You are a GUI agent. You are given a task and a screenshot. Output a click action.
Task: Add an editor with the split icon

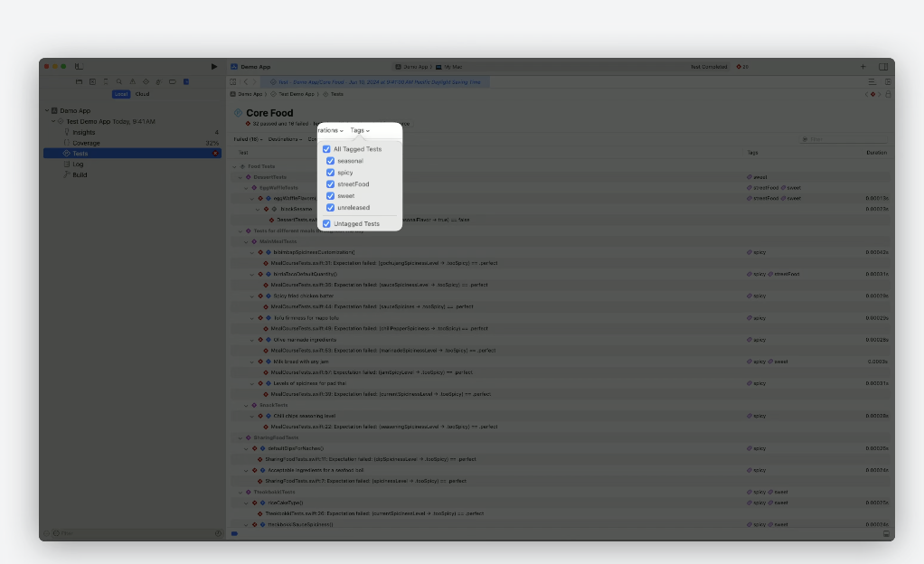pyautogui.click(x=888, y=82)
